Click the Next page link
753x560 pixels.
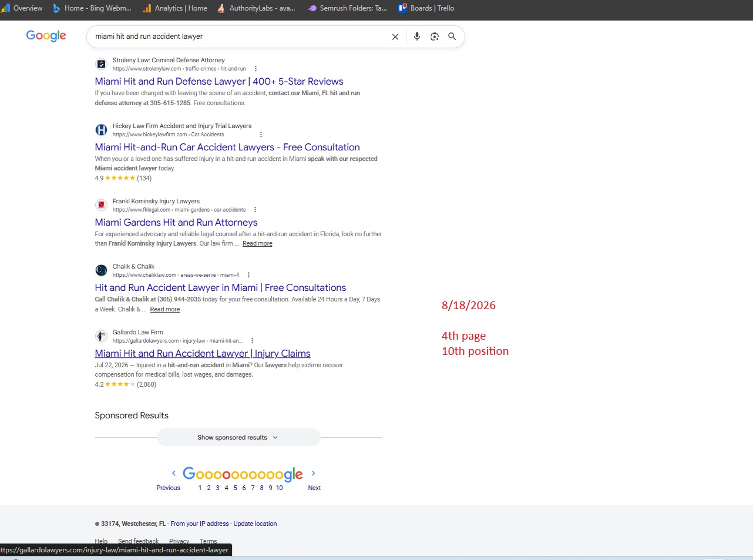pos(314,488)
